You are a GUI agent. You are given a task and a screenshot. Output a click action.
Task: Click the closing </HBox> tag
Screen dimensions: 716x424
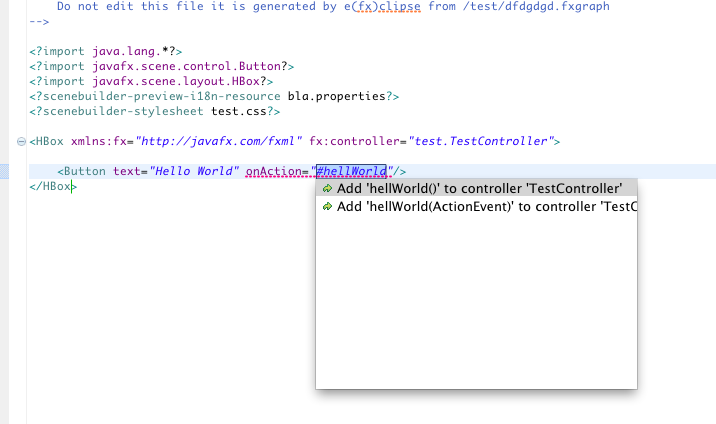point(52,186)
